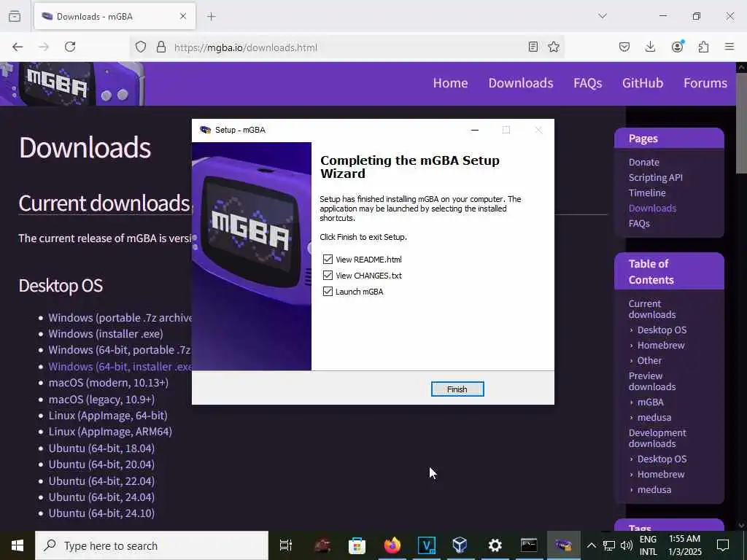Open the Scripting API page link

656,178
